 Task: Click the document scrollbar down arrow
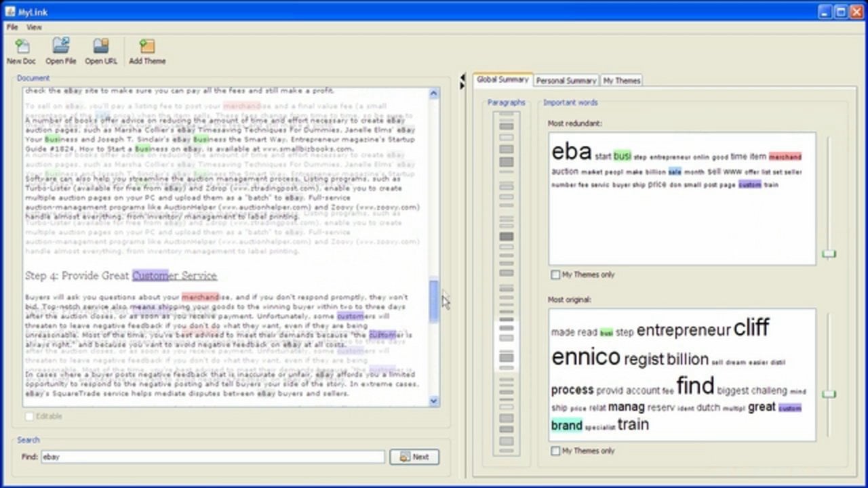[434, 401]
